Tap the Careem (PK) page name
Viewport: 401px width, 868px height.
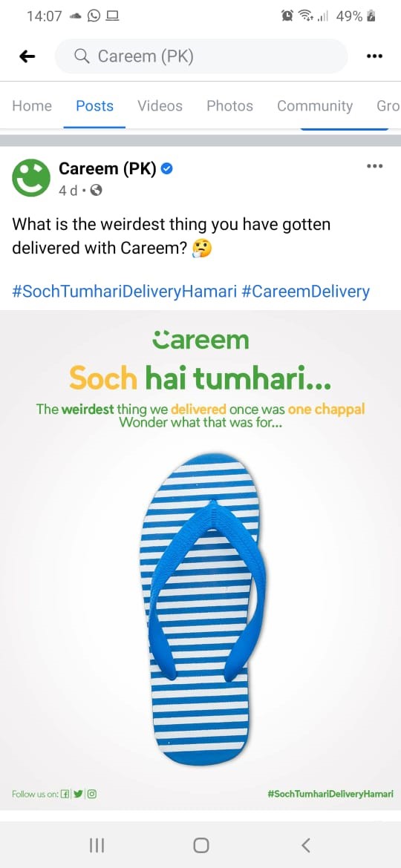pos(108,169)
